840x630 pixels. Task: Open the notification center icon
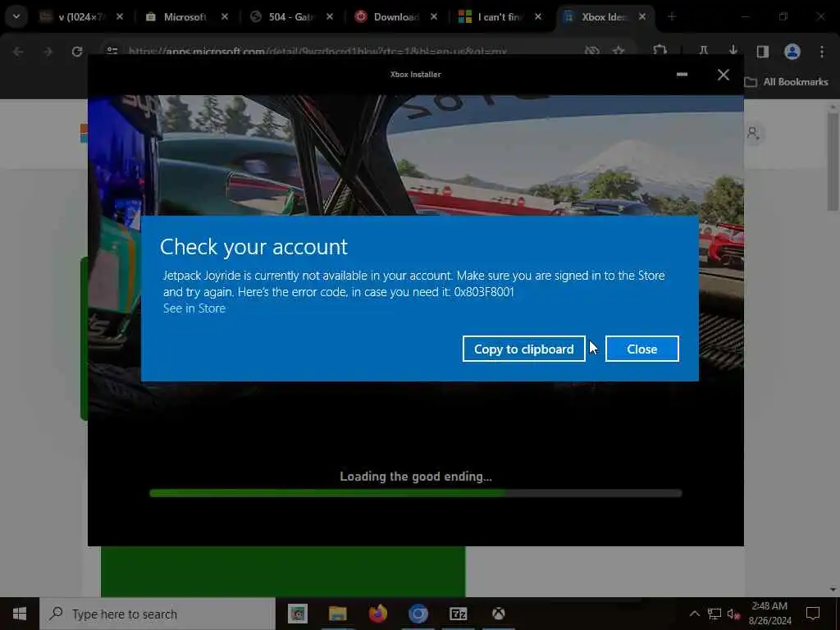pyautogui.click(x=813, y=614)
